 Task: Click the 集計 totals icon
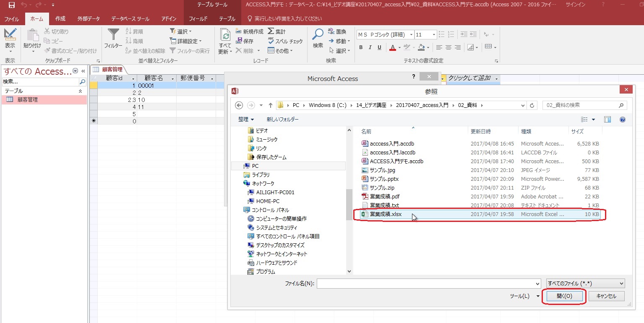point(271,31)
